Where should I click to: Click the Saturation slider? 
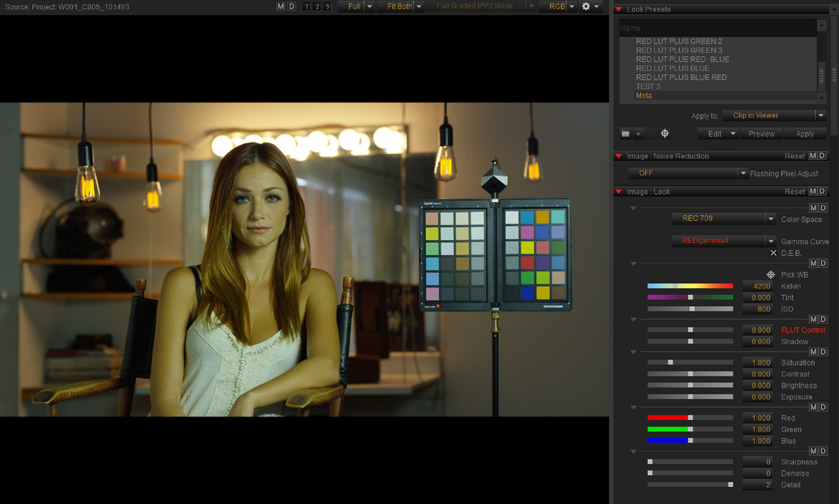[x=690, y=362]
